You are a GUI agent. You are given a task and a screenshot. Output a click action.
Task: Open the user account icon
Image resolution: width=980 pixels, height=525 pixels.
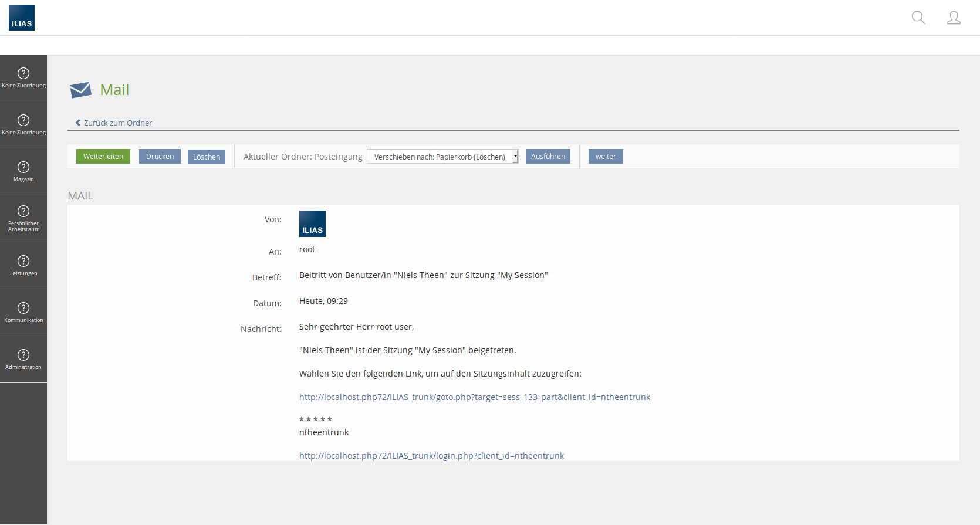pos(954,18)
